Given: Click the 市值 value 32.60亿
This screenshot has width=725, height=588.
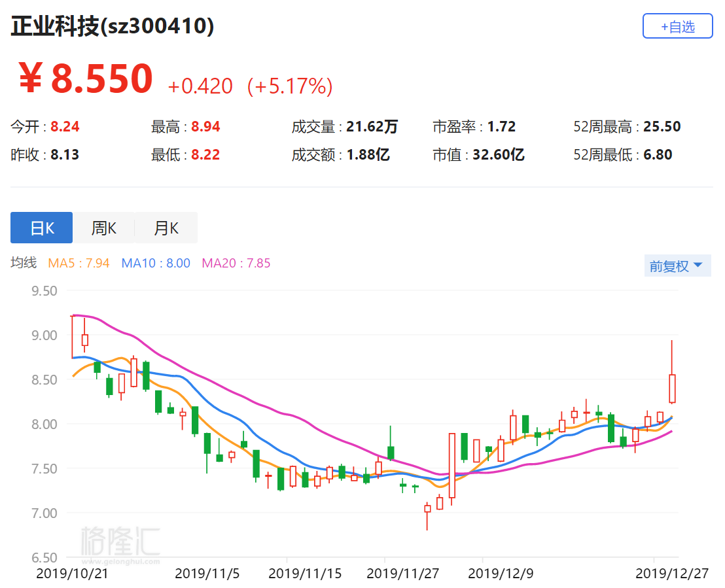Looking at the screenshot, I should [x=499, y=154].
